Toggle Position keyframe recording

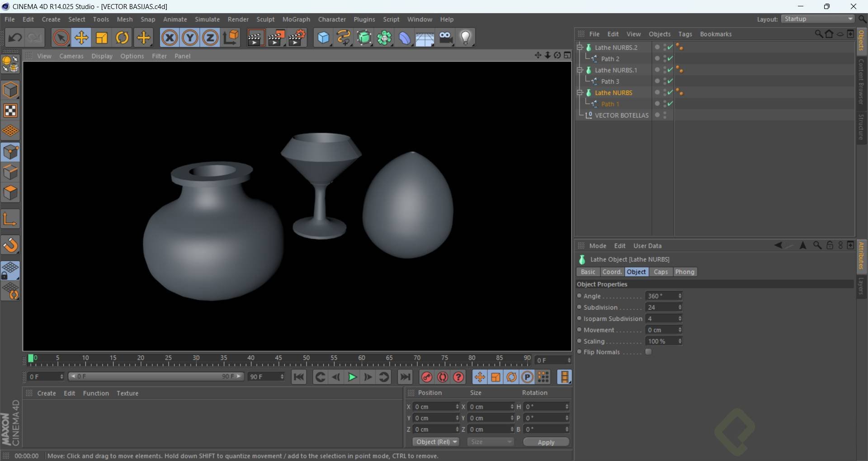tap(480, 377)
